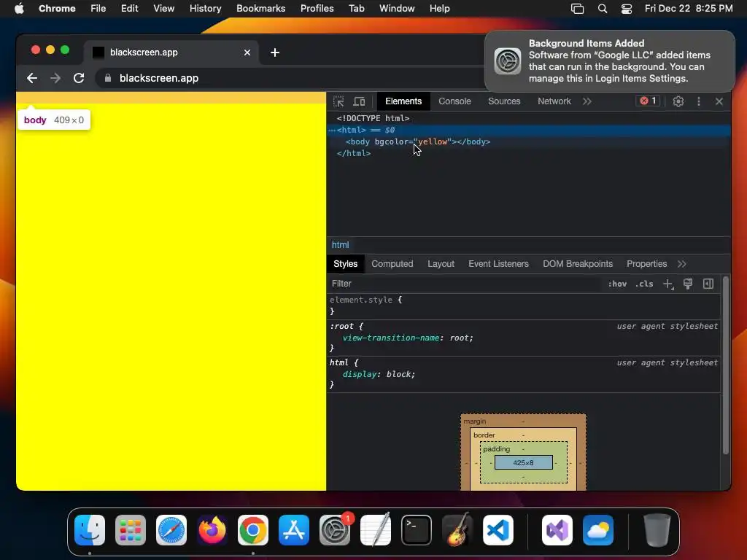Activate the inspect element picker icon
The image size is (747, 560).
(x=338, y=101)
